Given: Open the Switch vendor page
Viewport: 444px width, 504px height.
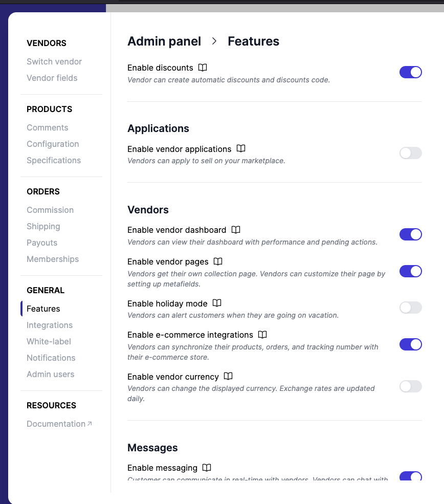Looking at the screenshot, I should click(x=54, y=61).
